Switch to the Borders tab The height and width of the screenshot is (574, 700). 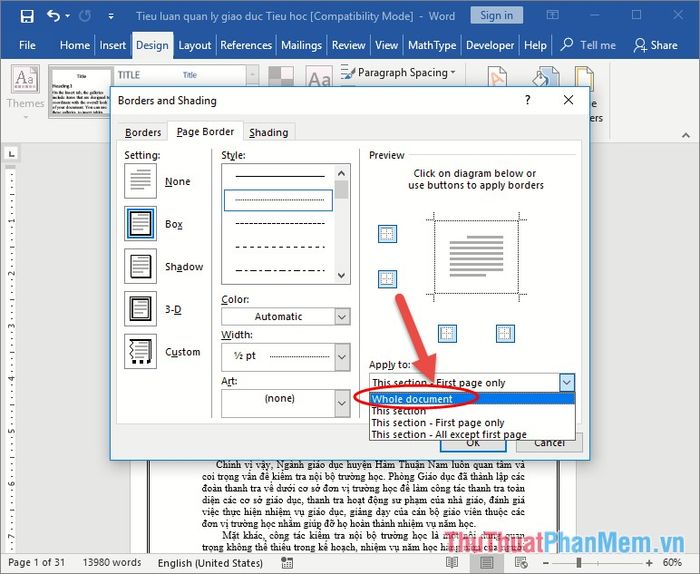(143, 133)
